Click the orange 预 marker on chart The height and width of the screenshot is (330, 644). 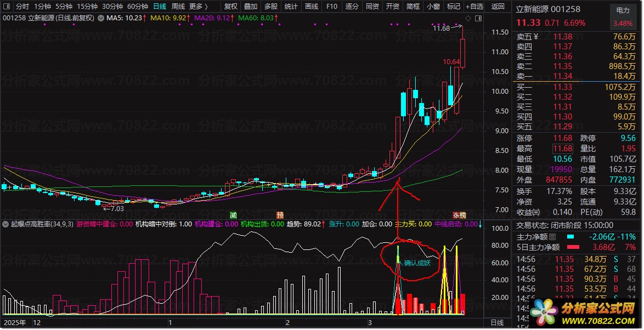tap(280, 215)
